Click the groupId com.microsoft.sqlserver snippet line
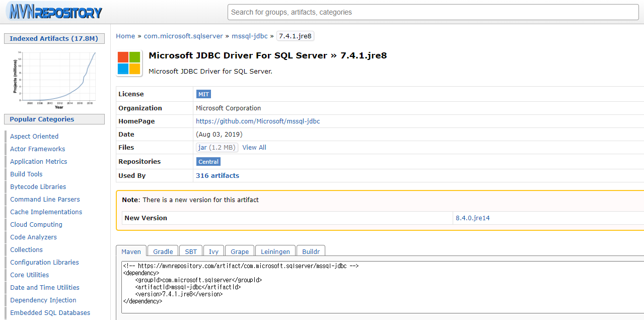This screenshot has width=644, height=320. 198,280
